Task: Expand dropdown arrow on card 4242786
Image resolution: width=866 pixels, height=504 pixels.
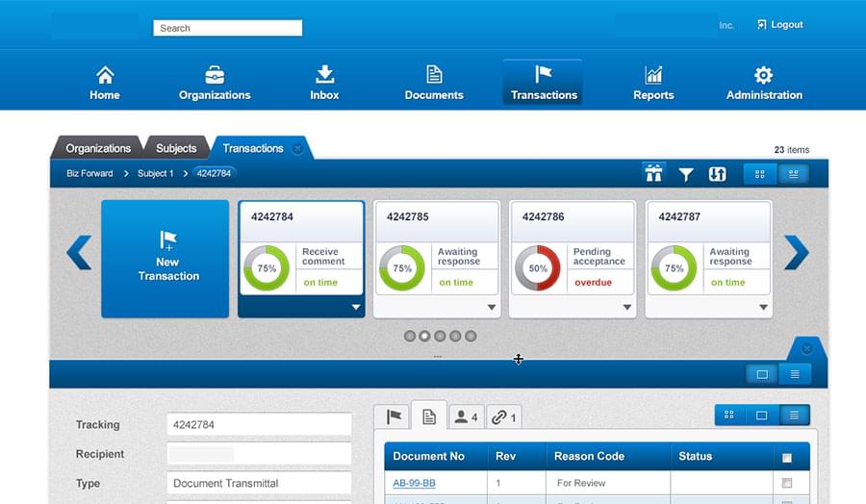Action: click(x=627, y=308)
